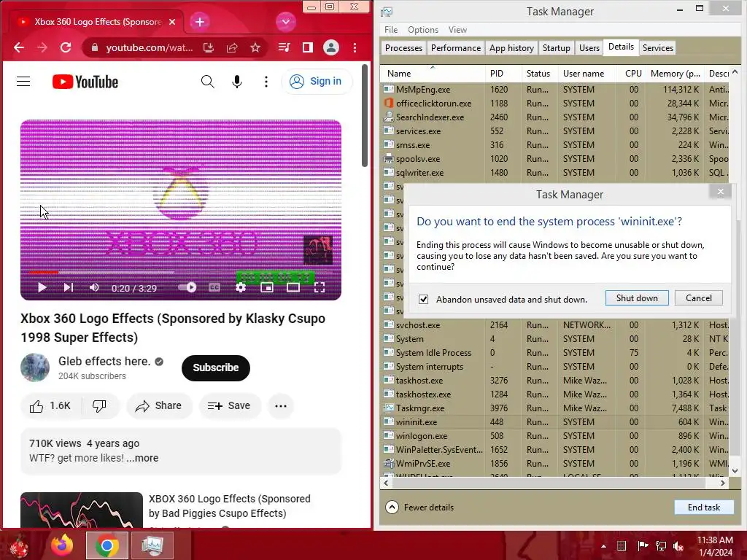Like the video
747x560 pixels.
[x=50, y=405]
